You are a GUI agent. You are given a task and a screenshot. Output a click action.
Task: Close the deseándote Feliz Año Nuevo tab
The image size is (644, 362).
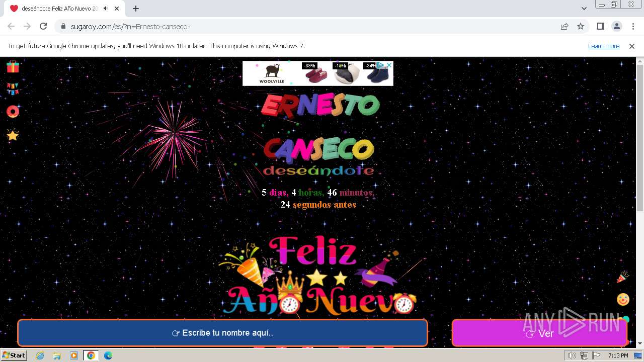[x=117, y=9]
